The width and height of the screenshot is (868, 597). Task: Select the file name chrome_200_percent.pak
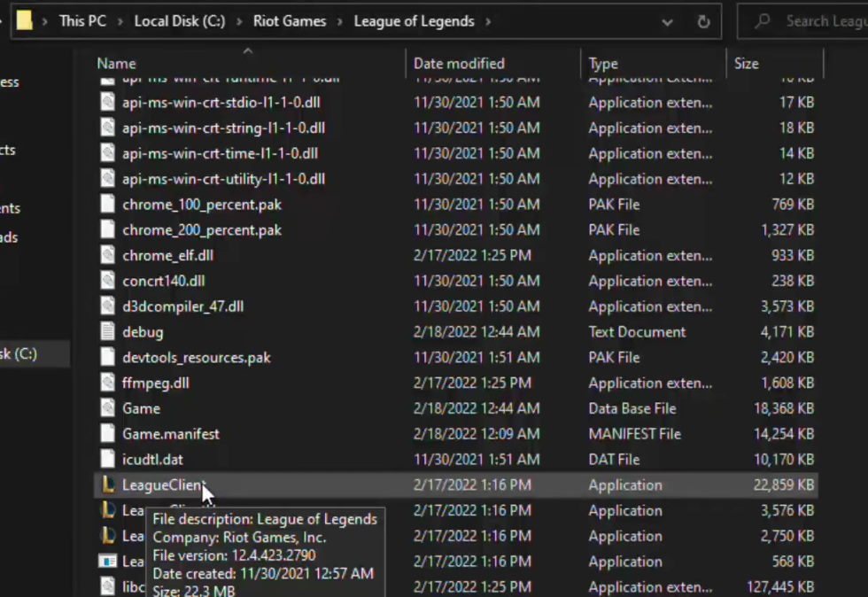coord(202,229)
